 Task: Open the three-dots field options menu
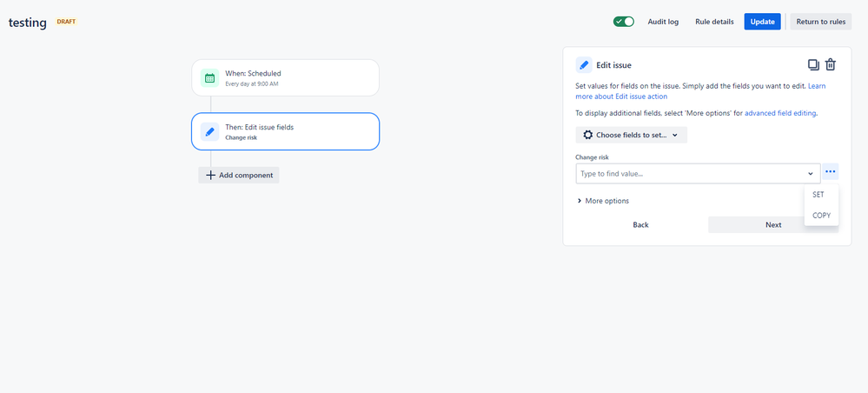point(831,173)
